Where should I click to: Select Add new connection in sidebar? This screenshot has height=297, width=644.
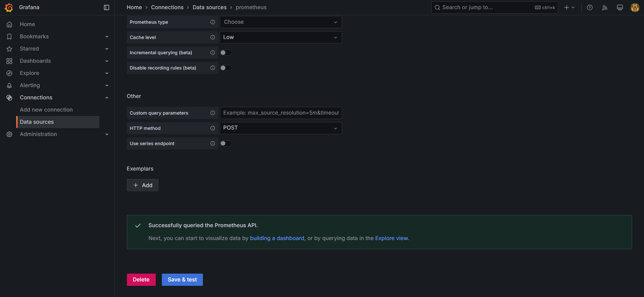pyautogui.click(x=46, y=110)
